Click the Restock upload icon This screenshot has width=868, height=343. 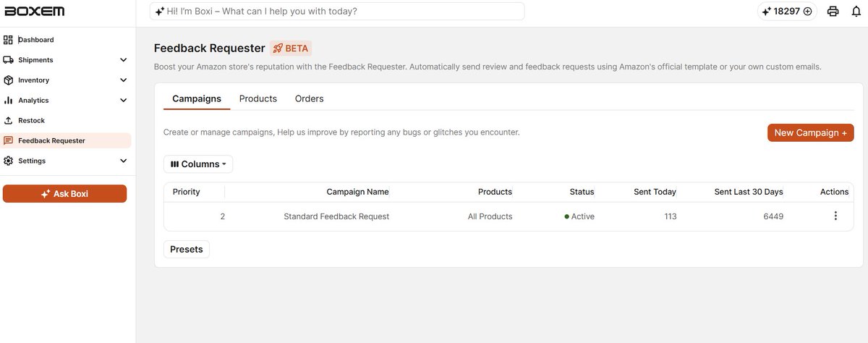click(8, 121)
